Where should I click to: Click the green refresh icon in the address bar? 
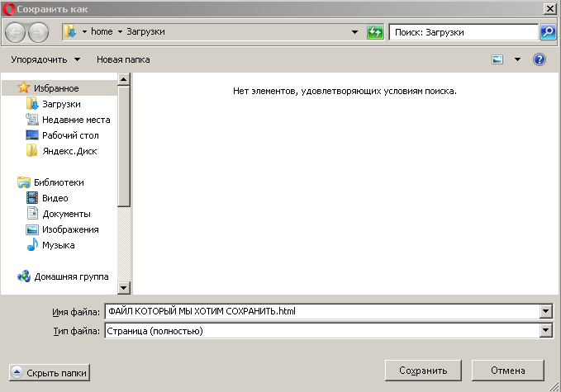pyautogui.click(x=375, y=32)
